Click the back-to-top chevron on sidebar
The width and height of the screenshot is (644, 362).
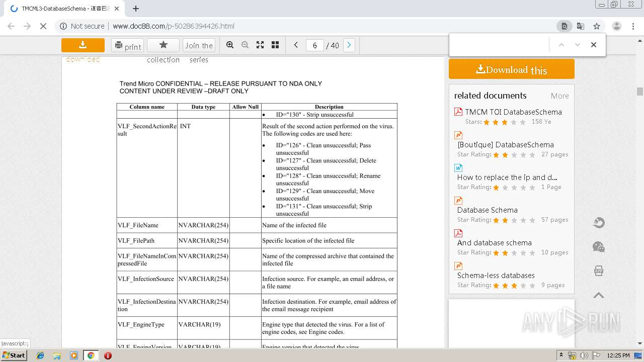[x=599, y=296]
